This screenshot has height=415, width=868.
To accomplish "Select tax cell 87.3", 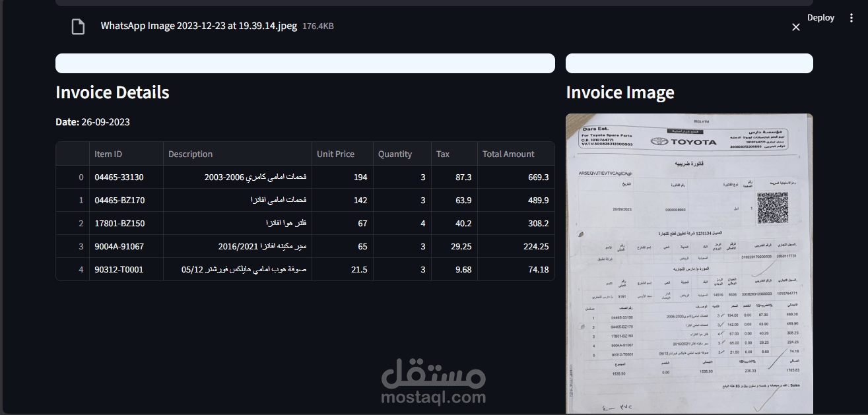I will [x=454, y=177].
